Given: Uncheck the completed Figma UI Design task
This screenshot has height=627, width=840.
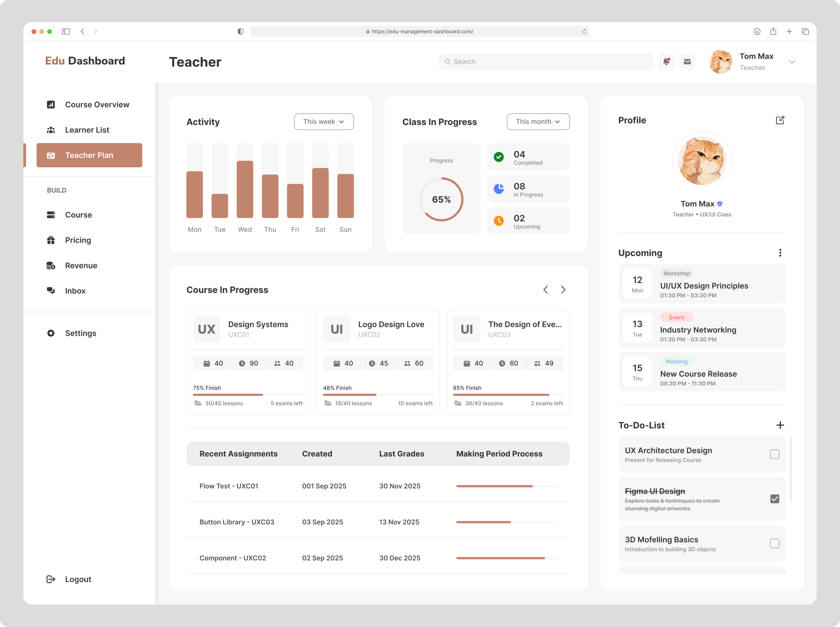Looking at the screenshot, I should click(x=775, y=499).
